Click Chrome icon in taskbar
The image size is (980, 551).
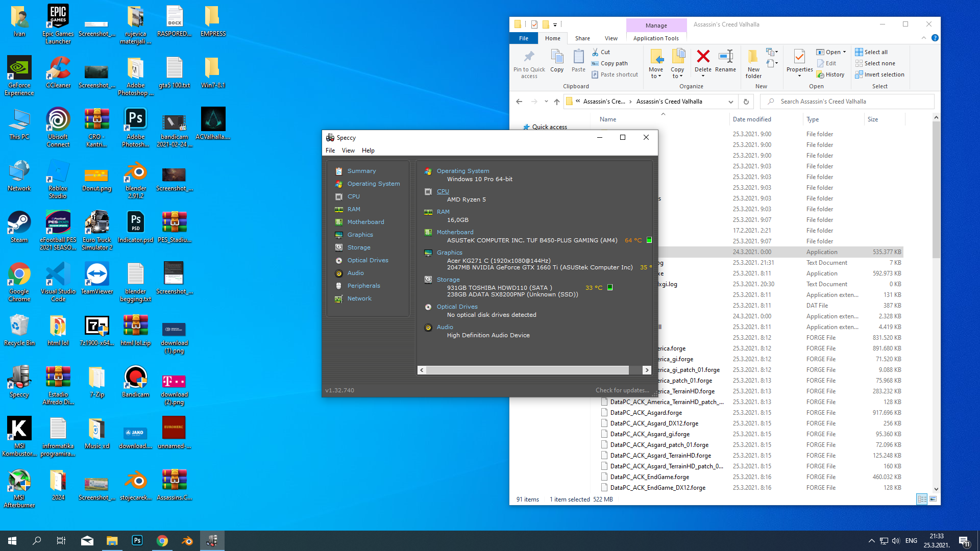162,541
